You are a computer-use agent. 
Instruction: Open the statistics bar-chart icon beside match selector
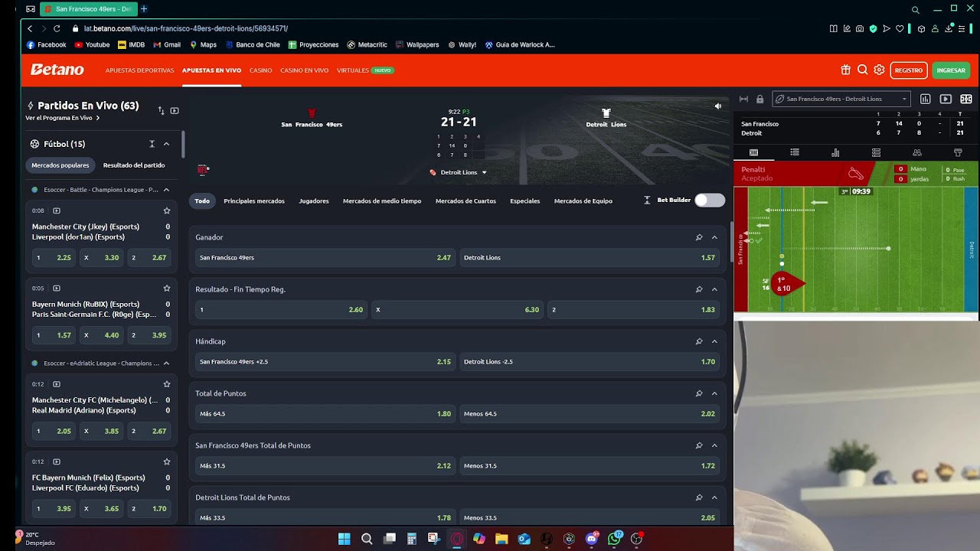tap(925, 99)
